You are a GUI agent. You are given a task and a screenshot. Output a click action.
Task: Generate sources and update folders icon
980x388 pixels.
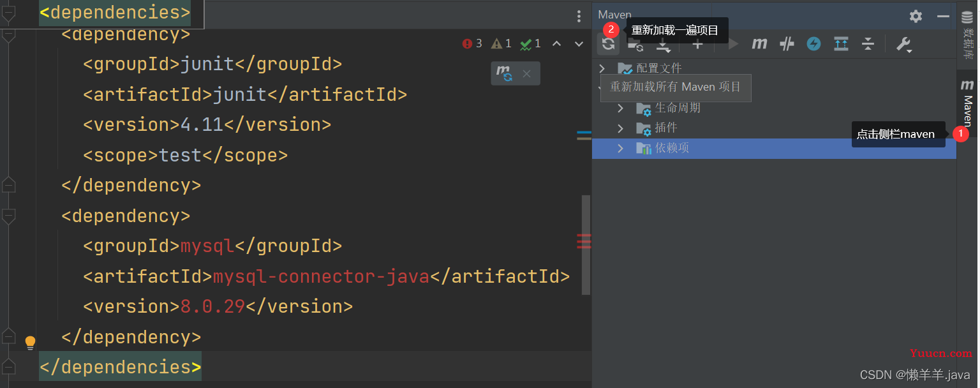(x=635, y=43)
